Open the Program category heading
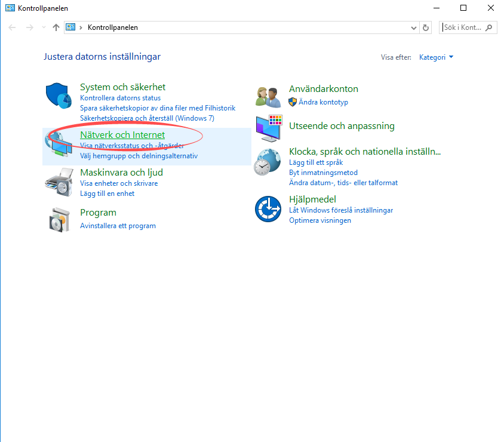 [x=98, y=213]
